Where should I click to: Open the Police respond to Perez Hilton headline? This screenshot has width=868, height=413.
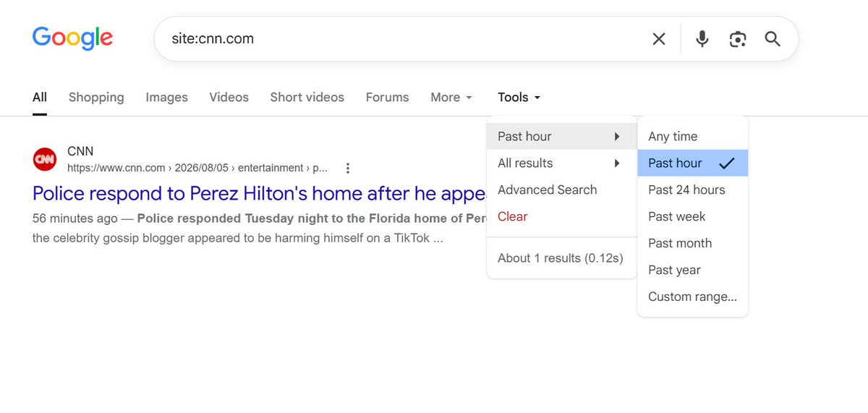coord(259,194)
